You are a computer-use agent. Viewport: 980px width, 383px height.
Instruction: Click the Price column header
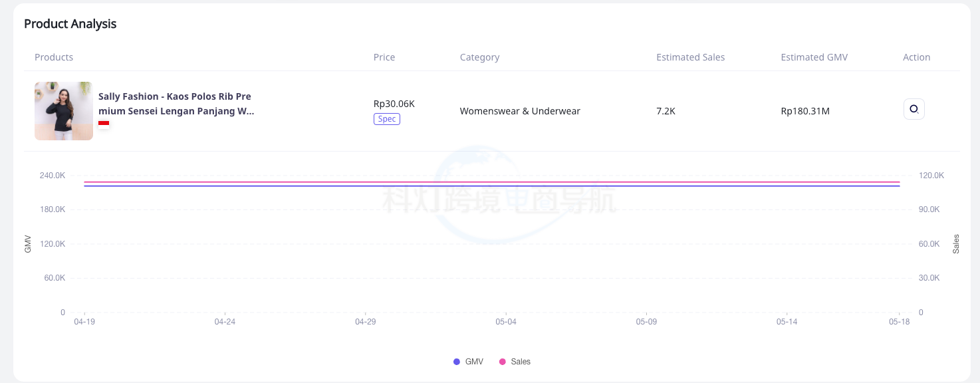coord(384,57)
